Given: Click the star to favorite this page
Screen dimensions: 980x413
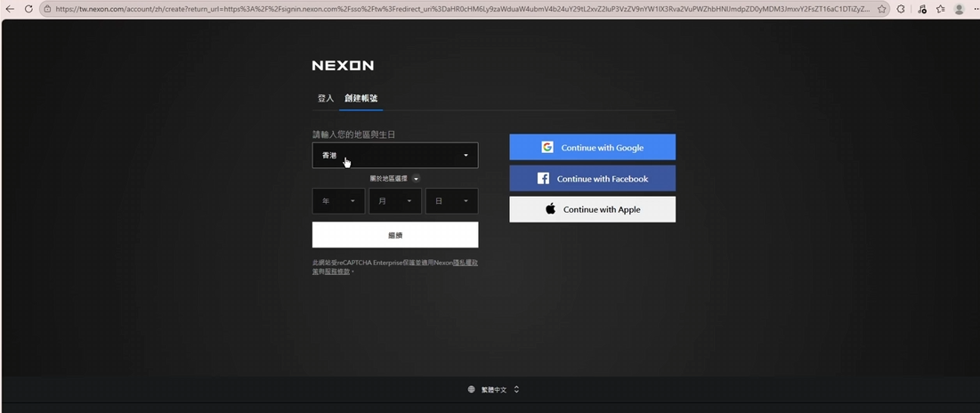Looking at the screenshot, I should tap(882, 9).
